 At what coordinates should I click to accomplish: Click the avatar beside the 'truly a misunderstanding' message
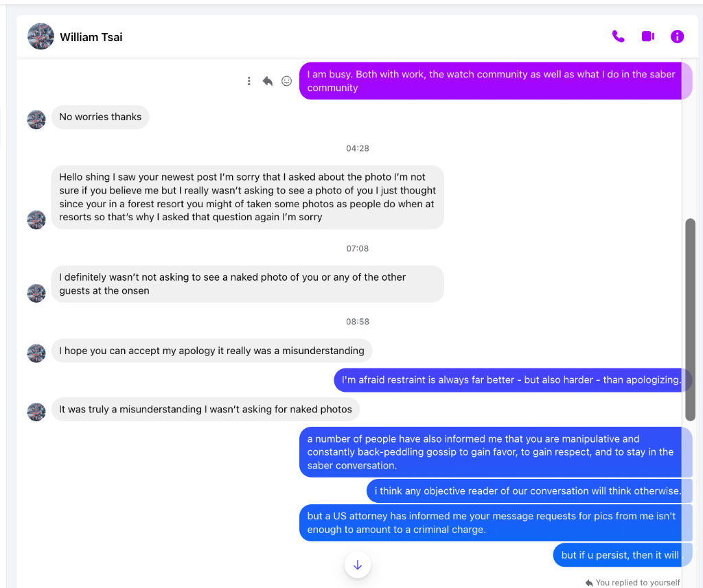(x=36, y=412)
